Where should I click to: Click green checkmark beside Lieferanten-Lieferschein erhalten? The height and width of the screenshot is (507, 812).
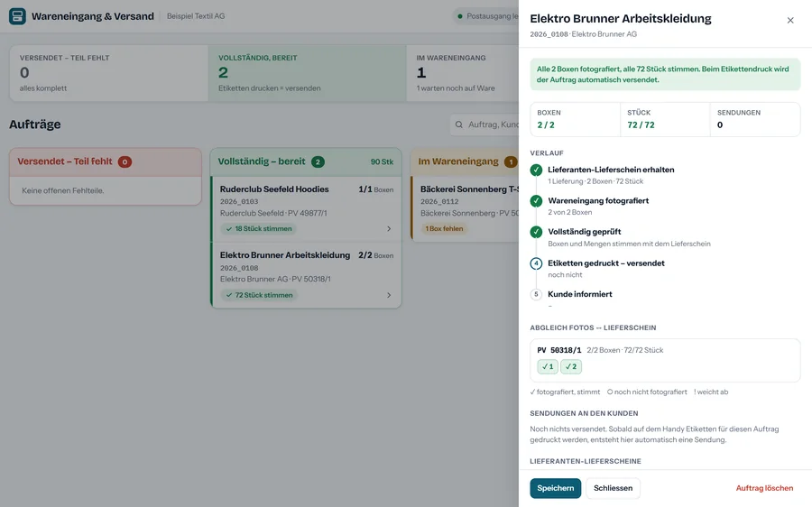[x=536, y=170]
